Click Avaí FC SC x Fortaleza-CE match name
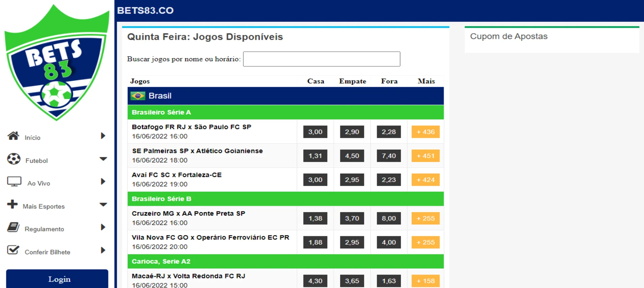The height and width of the screenshot is (288, 644). (177, 175)
